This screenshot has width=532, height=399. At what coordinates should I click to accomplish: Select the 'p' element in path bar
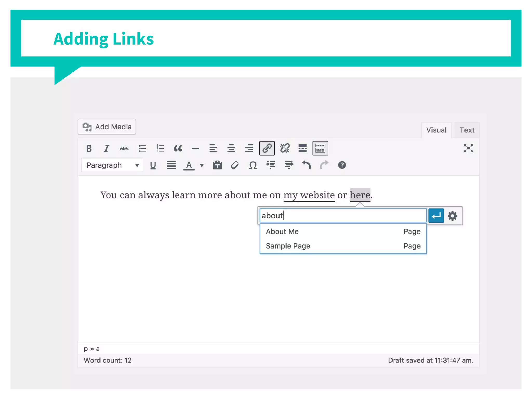click(x=85, y=349)
